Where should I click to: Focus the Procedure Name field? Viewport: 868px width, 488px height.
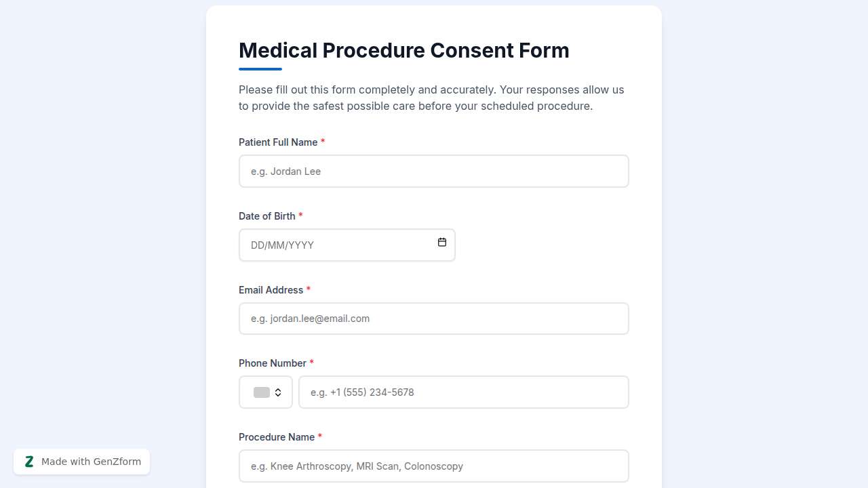point(434,466)
